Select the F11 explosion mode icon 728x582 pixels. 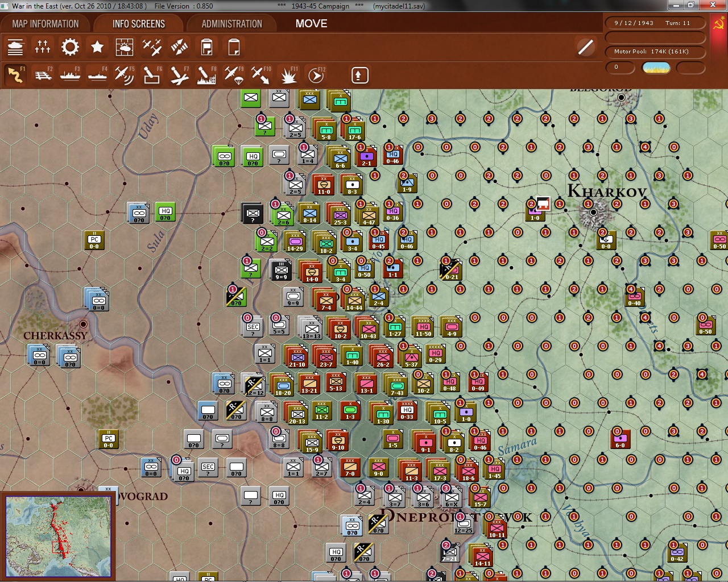(288, 75)
